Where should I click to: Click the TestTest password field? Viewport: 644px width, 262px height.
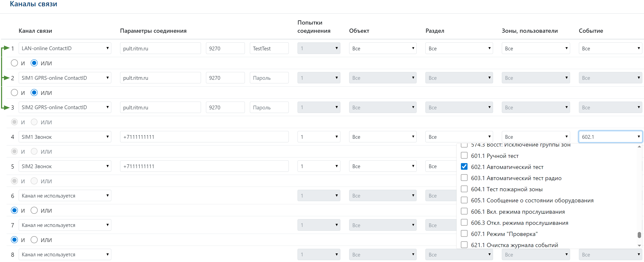click(269, 48)
